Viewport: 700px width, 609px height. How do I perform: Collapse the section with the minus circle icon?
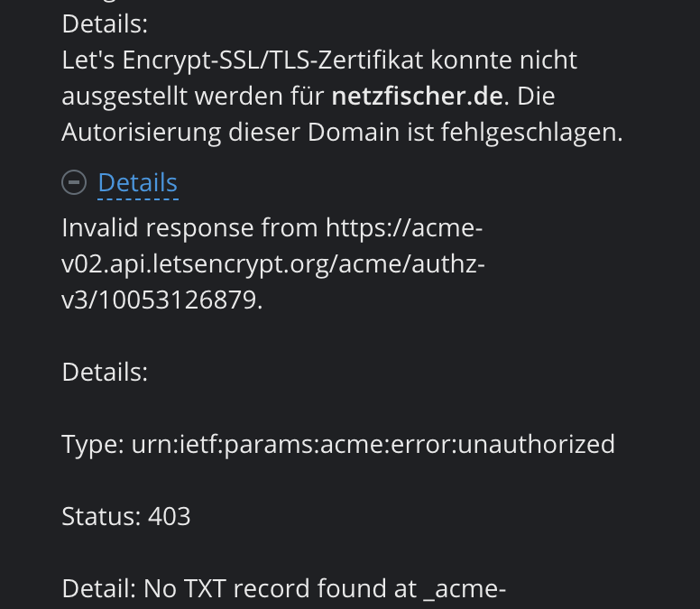(x=74, y=182)
